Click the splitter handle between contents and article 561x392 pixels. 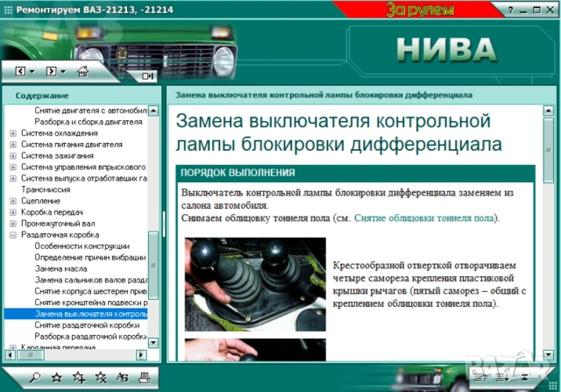(x=164, y=224)
